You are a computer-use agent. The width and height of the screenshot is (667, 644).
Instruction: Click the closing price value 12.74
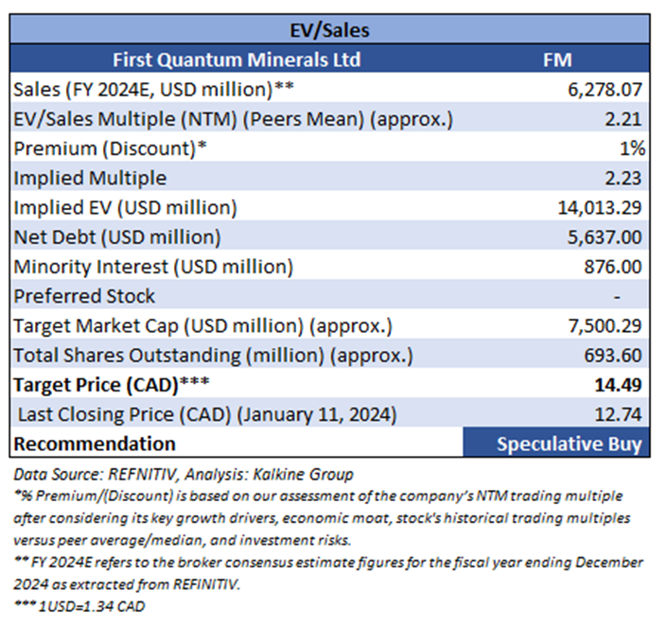tap(618, 414)
